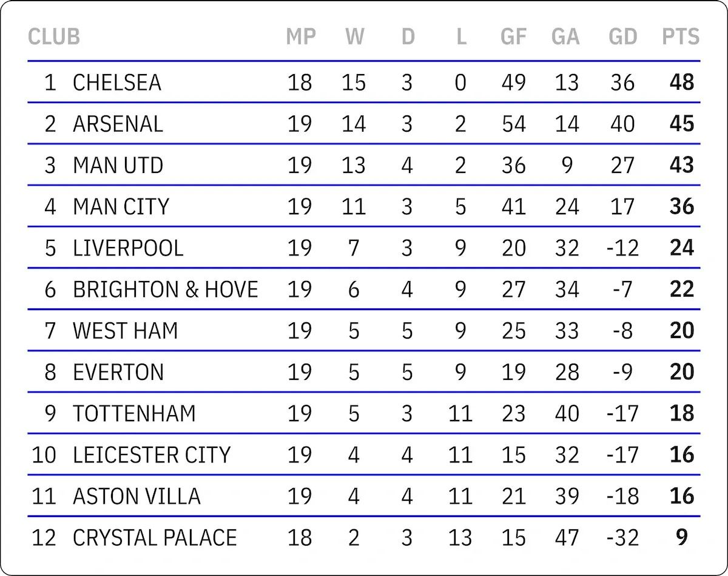Click the GF column header
This screenshot has width=728, height=576.
[513, 37]
